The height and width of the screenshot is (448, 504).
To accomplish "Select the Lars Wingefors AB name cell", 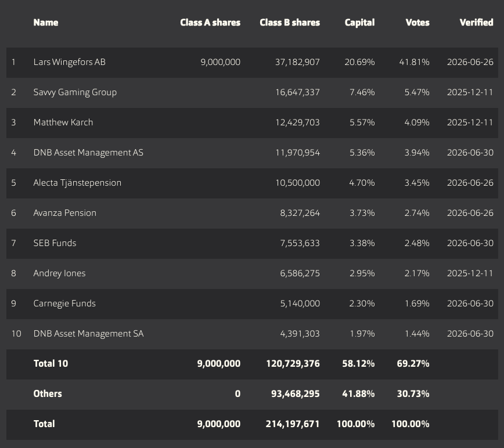I will point(70,62).
